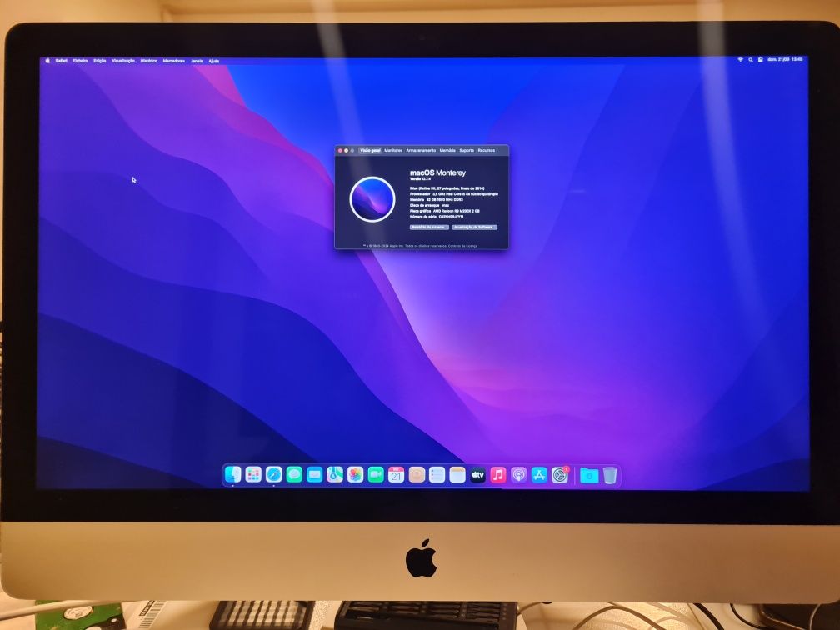Image resolution: width=840 pixels, height=630 pixels.
Task: Click the iMac Retina 5K model line
Action: (447, 188)
